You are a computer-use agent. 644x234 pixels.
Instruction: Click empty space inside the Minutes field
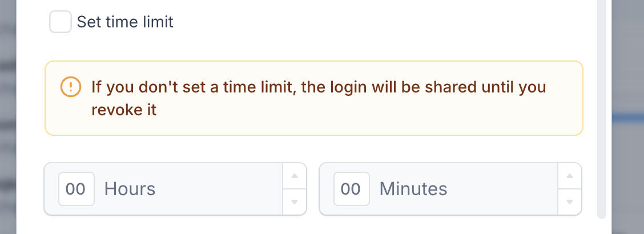pos(501,189)
